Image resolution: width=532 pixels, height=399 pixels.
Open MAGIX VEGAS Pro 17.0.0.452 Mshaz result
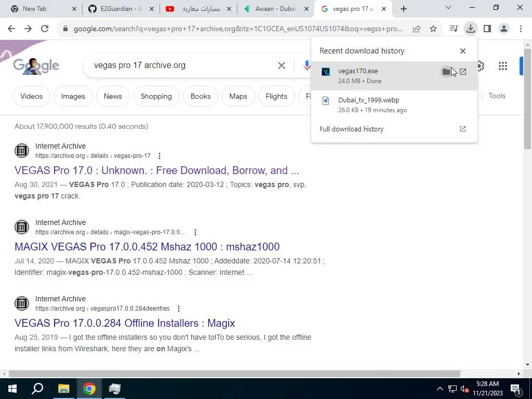click(147, 247)
